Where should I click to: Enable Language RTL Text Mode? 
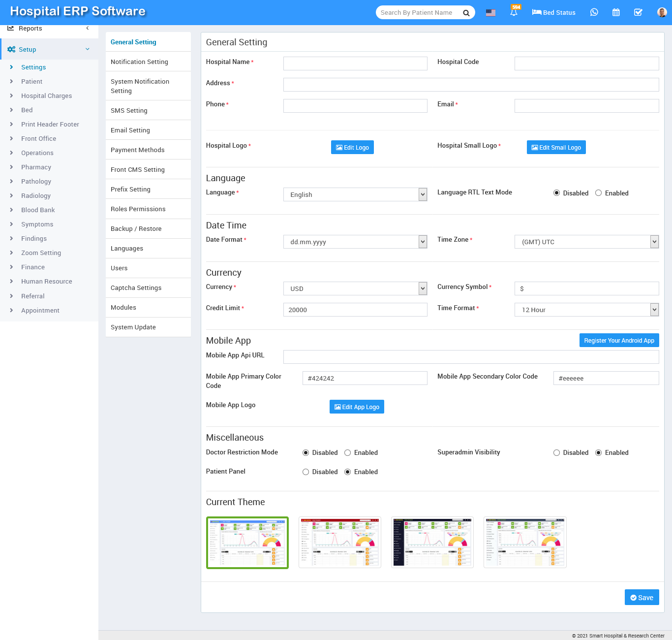[598, 193]
